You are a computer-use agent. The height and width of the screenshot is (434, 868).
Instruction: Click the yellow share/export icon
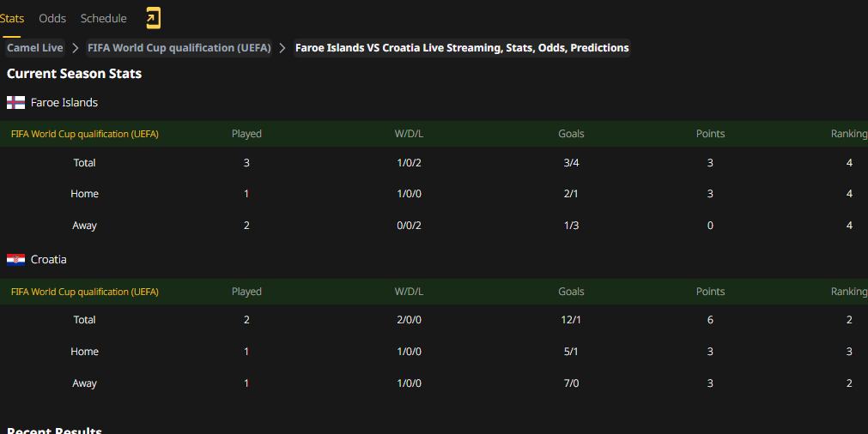point(154,18)
